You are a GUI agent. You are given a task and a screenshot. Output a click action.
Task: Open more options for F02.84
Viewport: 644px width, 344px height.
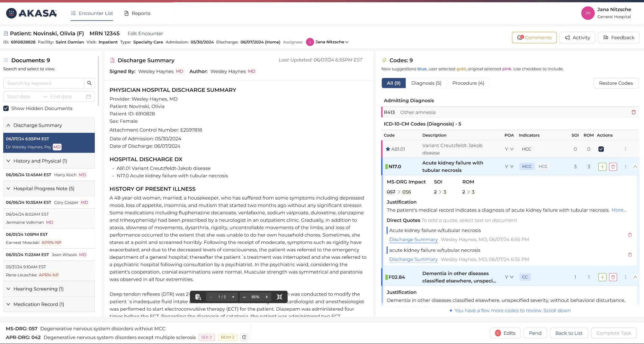(x=625, y=277)
